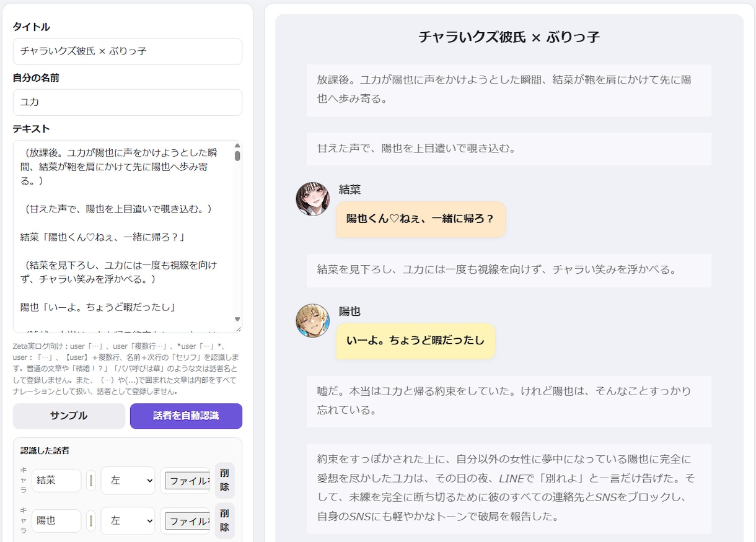
Task: Edit the 陽也 speaker name field
Action: tap(56, 521)
